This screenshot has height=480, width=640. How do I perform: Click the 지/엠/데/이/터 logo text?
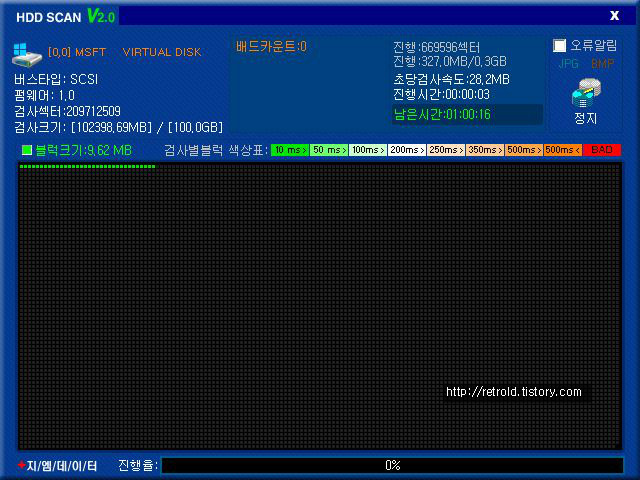point(62,466)
